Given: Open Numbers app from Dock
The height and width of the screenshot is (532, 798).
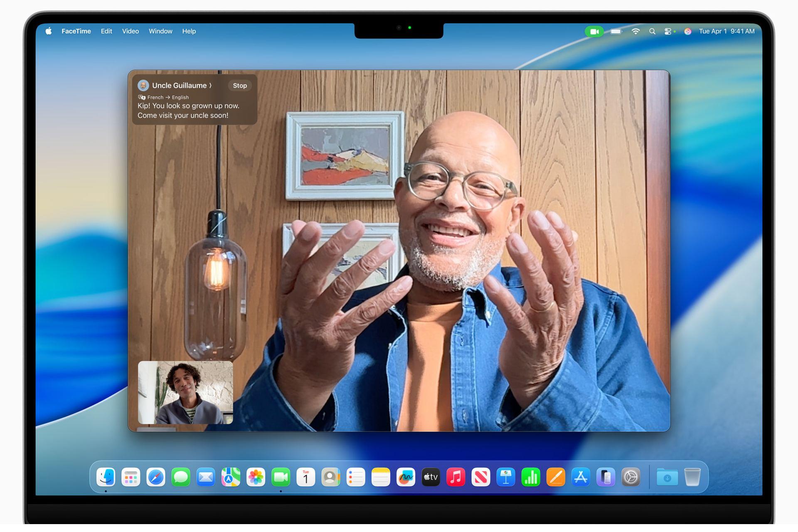Looking at the screenshot, I should [531, 477].
